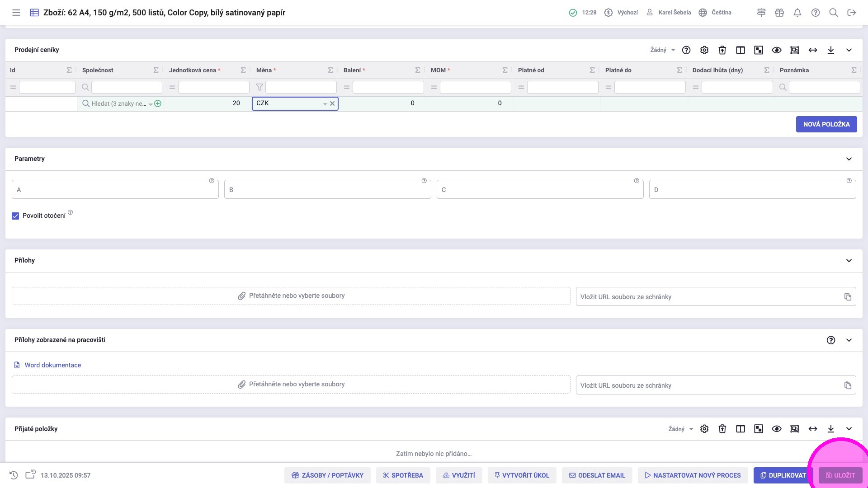This screenshot has width=868, height=488.
Task: Toggle Povolit otočení checkbox
Action: [x=15, y=216]
